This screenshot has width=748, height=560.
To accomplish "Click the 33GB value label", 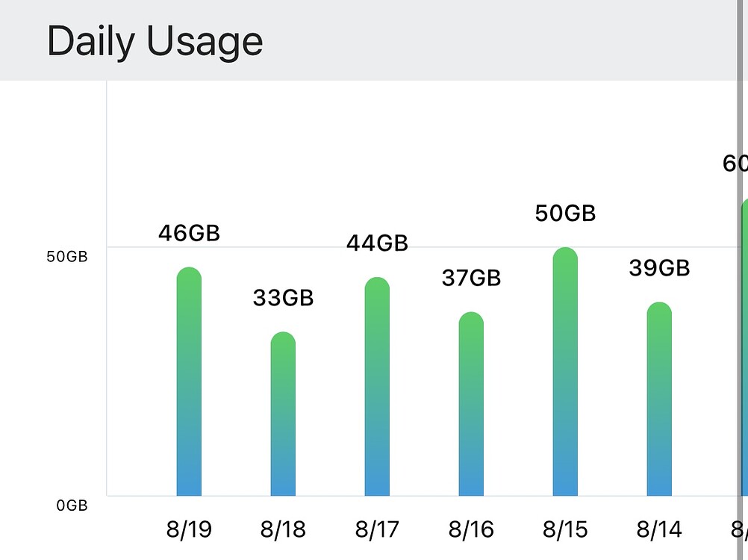I will (x=283, y=298).
